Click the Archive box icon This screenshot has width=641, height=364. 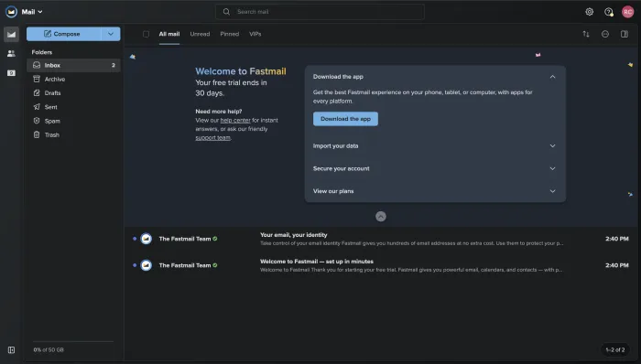coord(37,79)
